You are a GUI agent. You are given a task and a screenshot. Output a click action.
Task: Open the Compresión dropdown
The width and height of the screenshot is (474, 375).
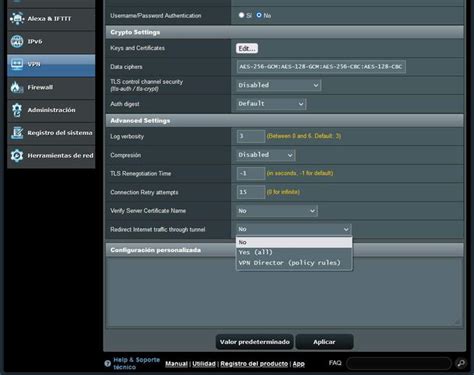265,155
